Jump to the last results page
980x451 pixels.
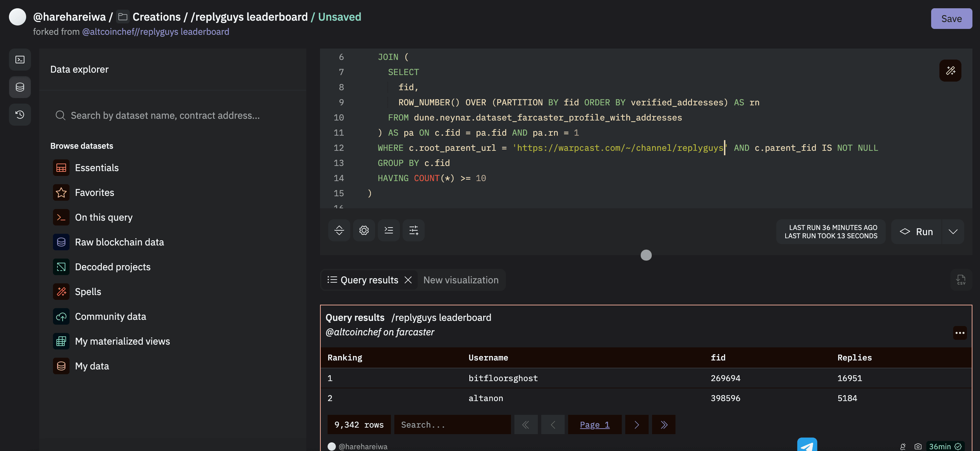point(663,425)
